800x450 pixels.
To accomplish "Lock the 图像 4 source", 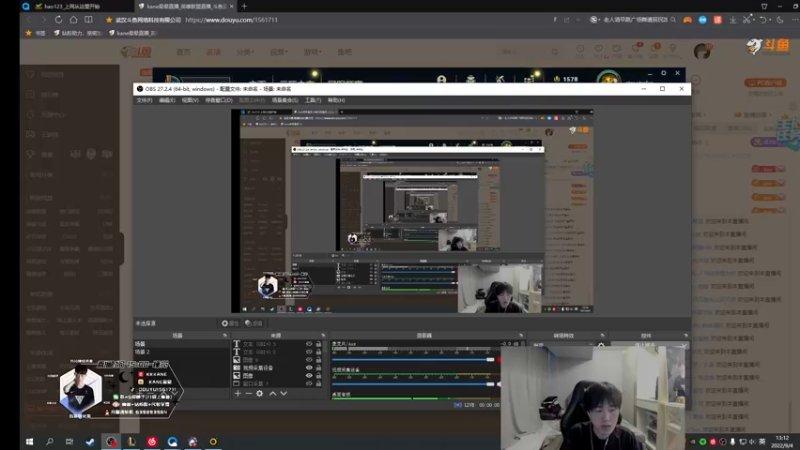I will [x=318, y=360].
